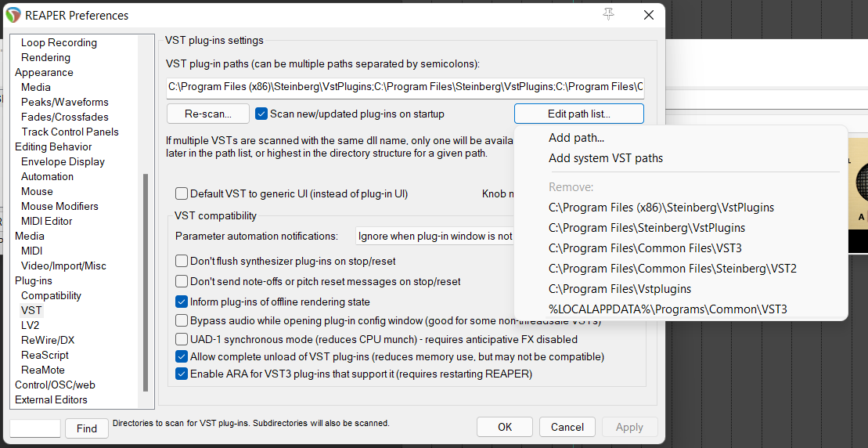Disable Enable ARA for VST3 plug-ins
This screenshot has height=448, width=868.
[181, 374]
